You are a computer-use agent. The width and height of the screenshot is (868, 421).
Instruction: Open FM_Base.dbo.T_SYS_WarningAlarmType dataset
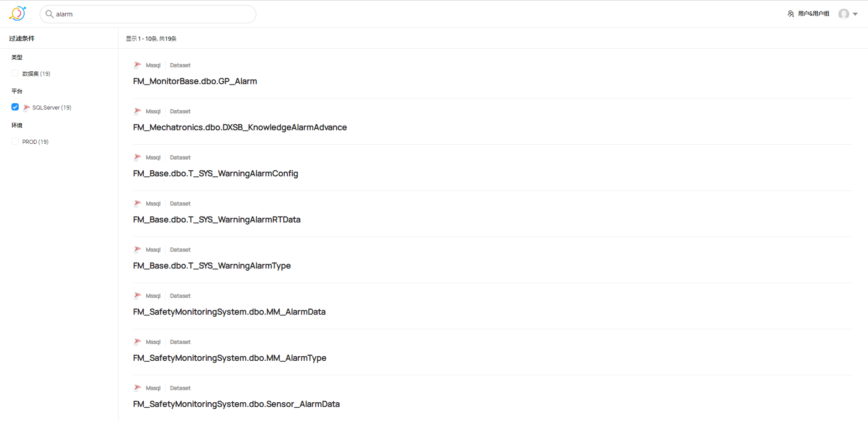[x=212, y=266]
